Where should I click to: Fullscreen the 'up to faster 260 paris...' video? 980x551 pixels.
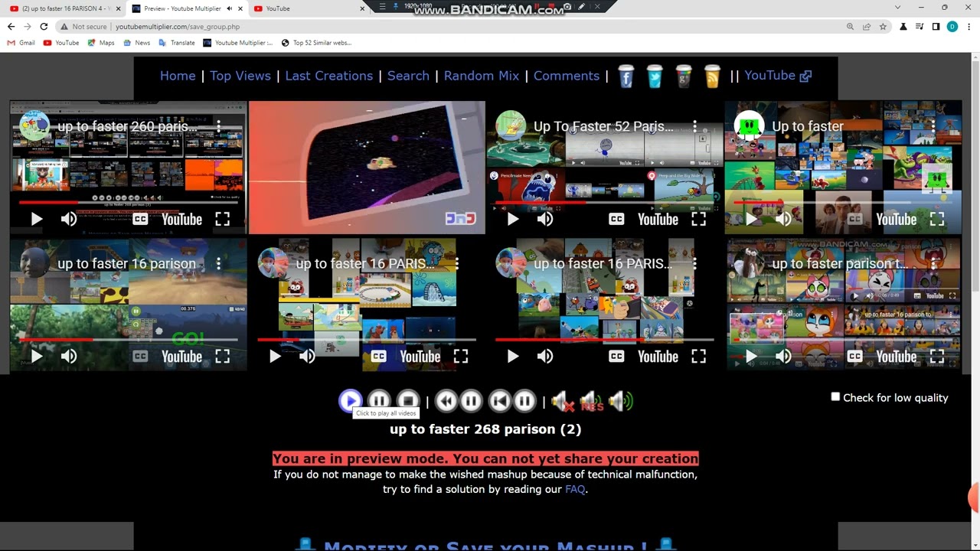pos(222,220)
